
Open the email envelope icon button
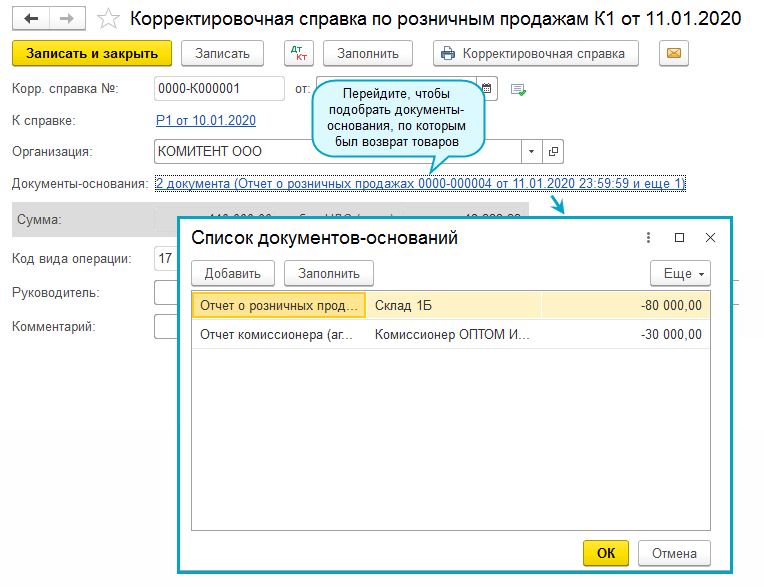point(673,53)
